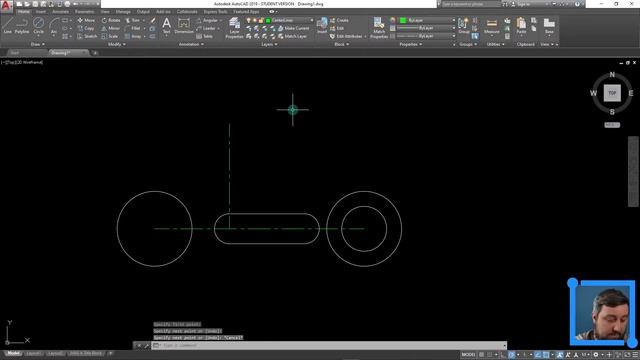The width and height of the screenshot is (640, 360).
Task: Click the Group tool
Action: [x=464, y=25]
